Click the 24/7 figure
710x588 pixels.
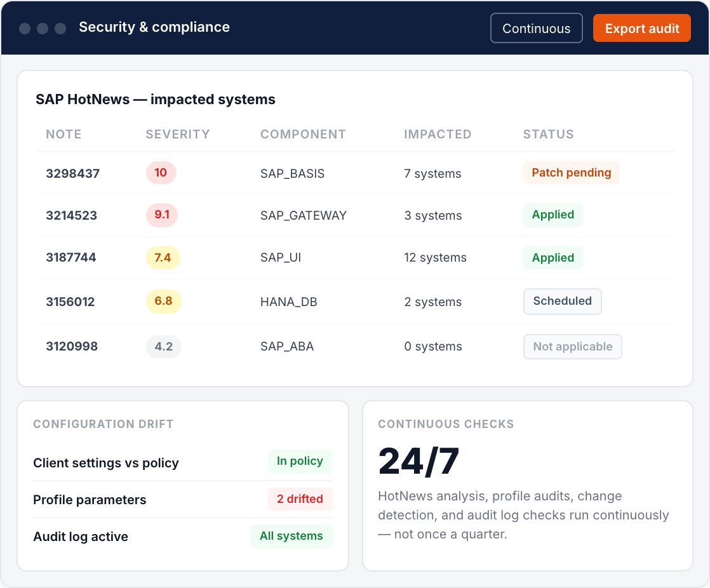point(419,461)
